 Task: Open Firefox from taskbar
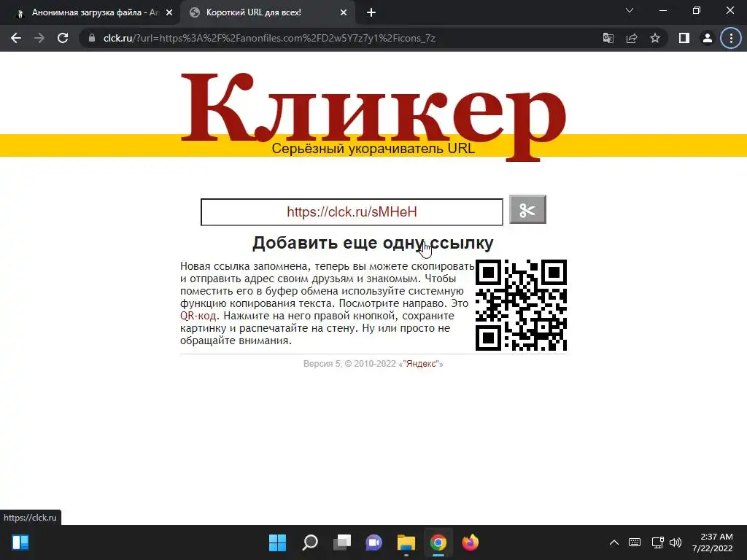471,542
